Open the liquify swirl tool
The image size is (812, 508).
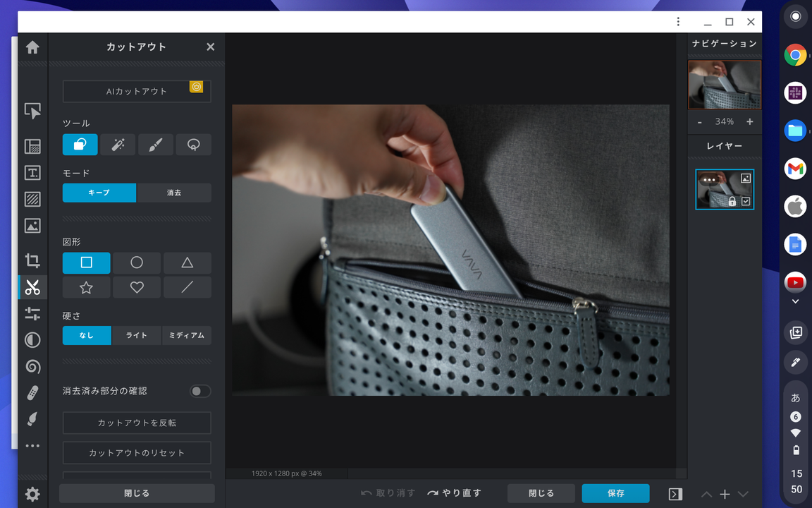[x=32, y=366]
